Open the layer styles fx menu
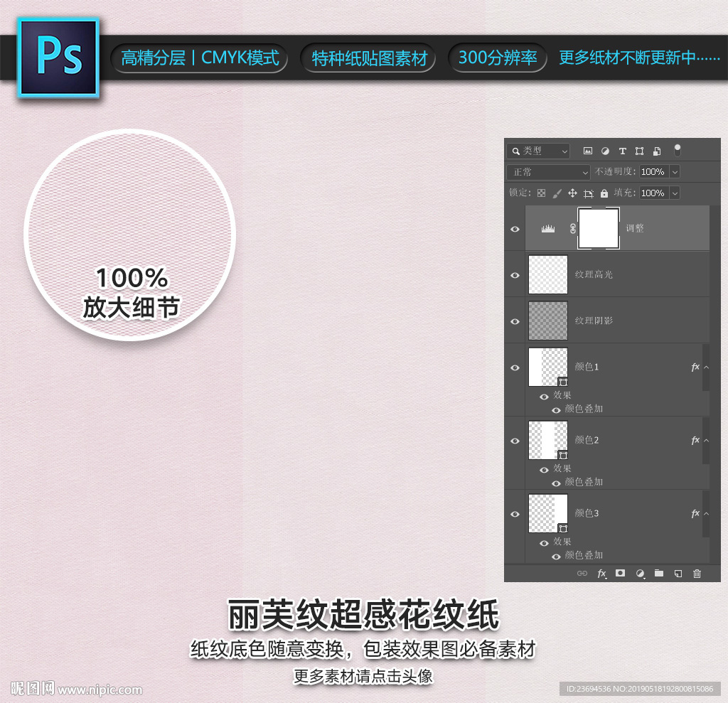This screenshot has height=703, width=728. point(601,573)
